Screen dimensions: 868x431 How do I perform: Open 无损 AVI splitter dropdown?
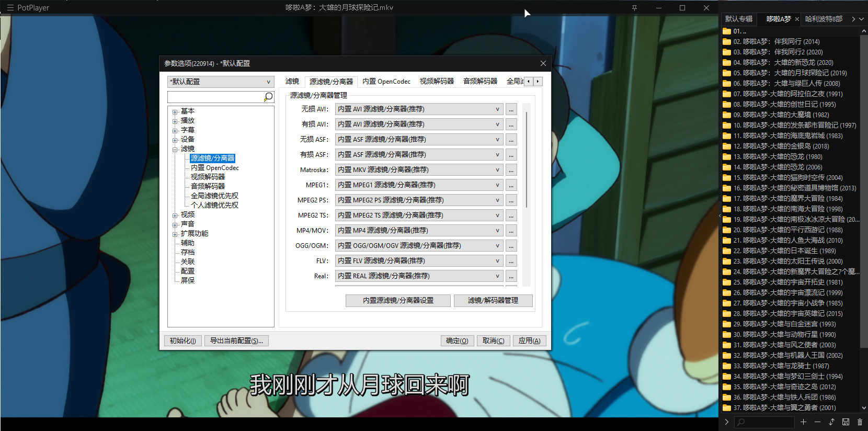(x=419, y=109)
